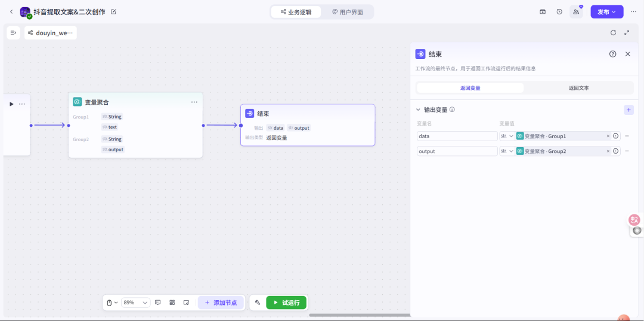Open the collaborators icon
Viewport: 644px width, 321px height.
[x=576, y=12]
